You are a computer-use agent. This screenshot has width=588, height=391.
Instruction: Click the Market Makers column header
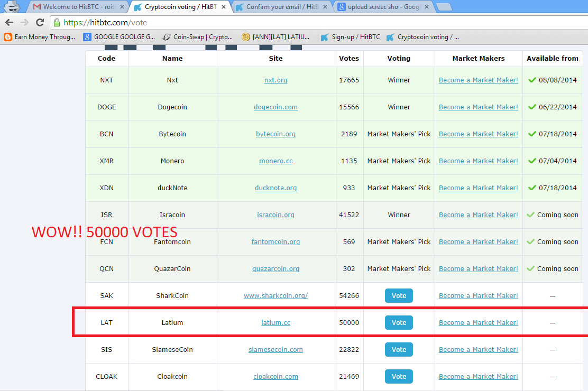click(x=479, y=59)
